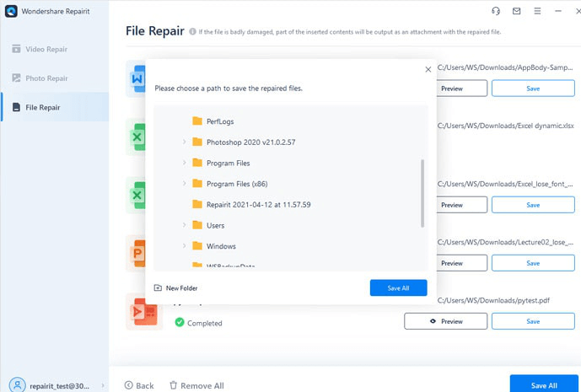Expand the Program Files (x86) arrow
Screen dimensions: 581x392
coord(184,184)
